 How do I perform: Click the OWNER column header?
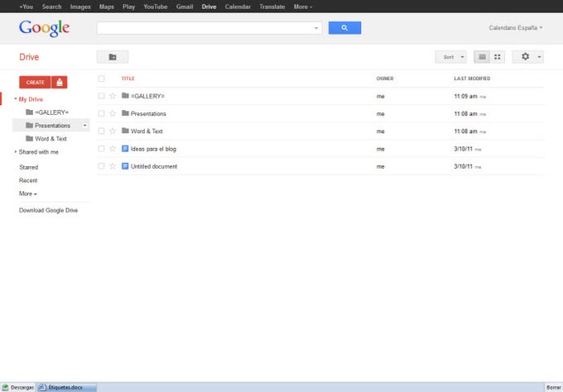384,79
